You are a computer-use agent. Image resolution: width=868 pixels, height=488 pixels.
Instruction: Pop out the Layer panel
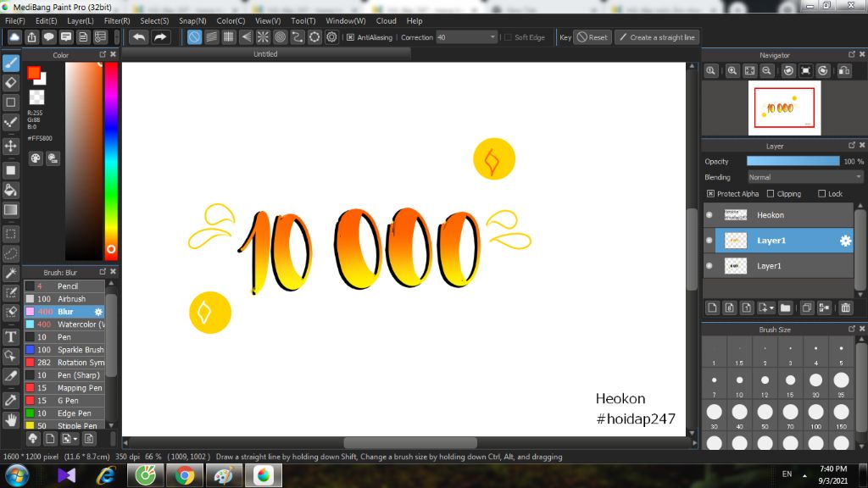coord(851,145)
